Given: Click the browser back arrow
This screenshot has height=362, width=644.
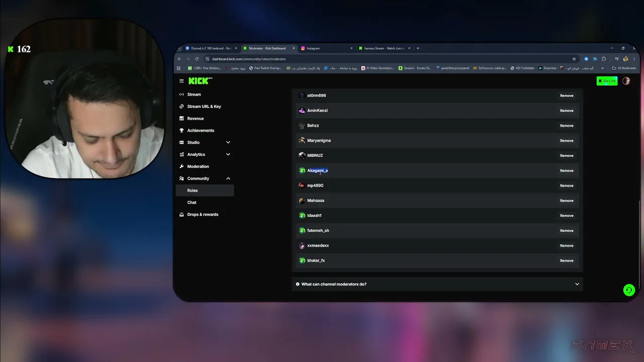Looking at the screenshot, I should click(x=180, y=59).
